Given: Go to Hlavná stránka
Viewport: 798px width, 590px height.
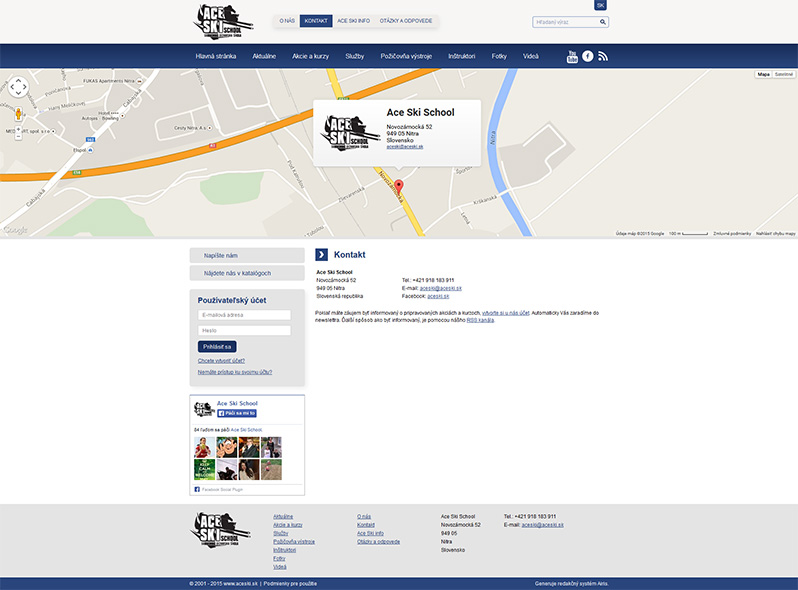Looking at the screenshot, I should (x=216, y=57).
